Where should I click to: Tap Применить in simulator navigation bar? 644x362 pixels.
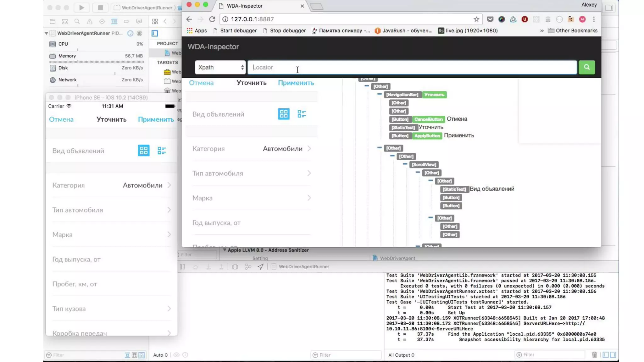click(x=156, y=119)
